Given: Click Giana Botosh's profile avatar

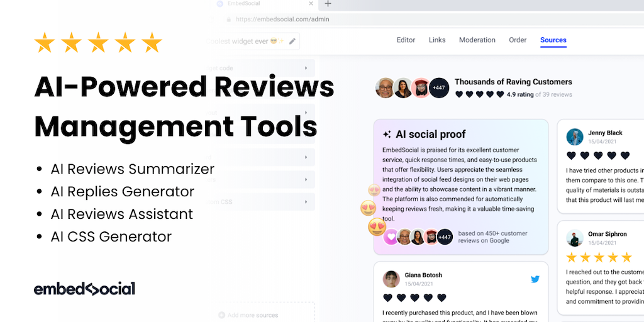Looking at the screenshot, I should tap(391, 279).
